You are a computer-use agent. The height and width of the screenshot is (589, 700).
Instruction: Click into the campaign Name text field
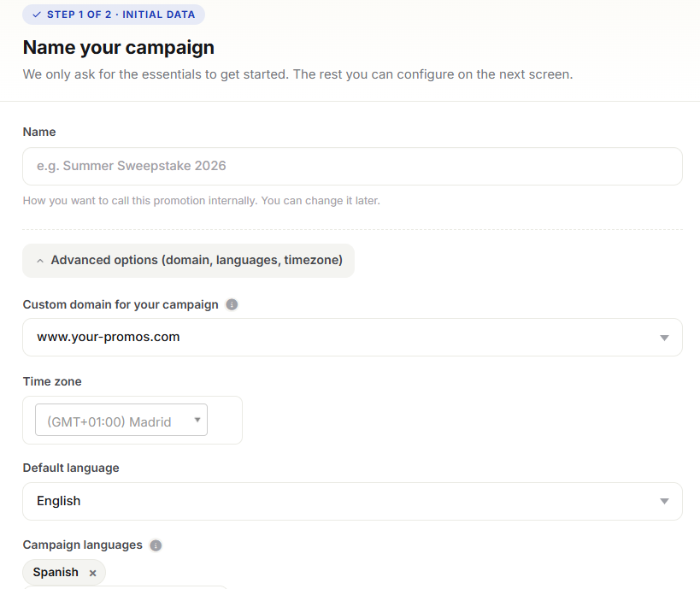click(x=352, y=166)
